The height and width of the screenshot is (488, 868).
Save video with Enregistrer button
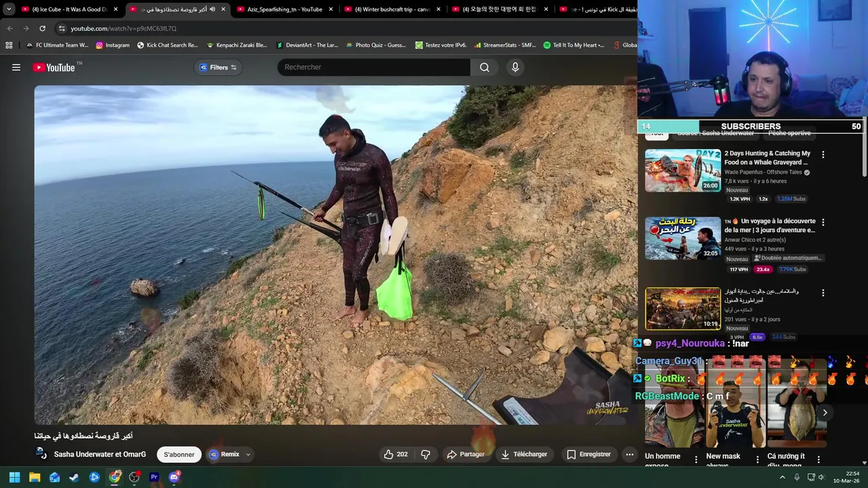tap(589, 455)
